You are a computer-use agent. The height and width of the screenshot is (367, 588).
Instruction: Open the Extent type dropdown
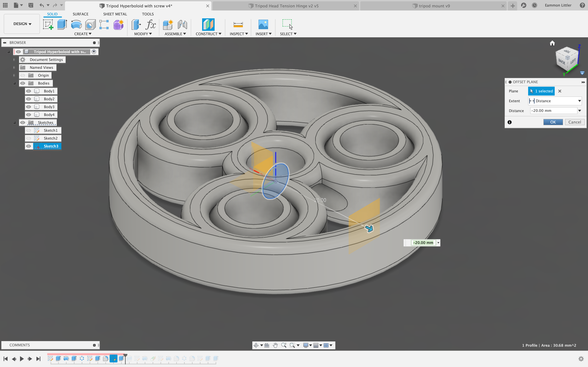[555, 101]
